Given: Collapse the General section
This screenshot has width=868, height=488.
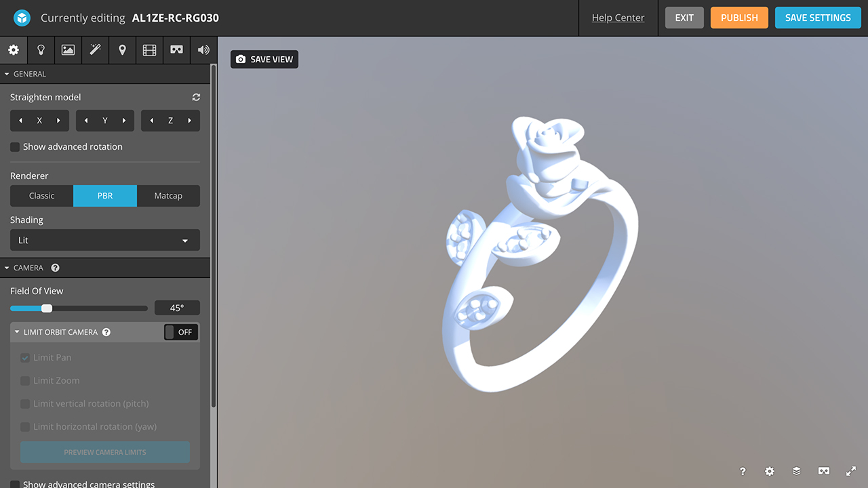Looking at the screenshot, I should [29, 74].
